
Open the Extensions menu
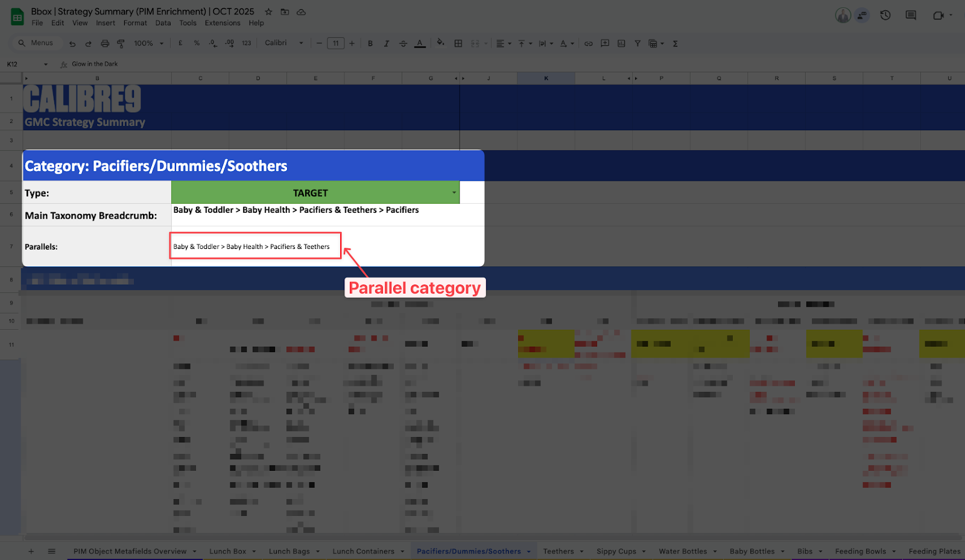tap(222, 23)
